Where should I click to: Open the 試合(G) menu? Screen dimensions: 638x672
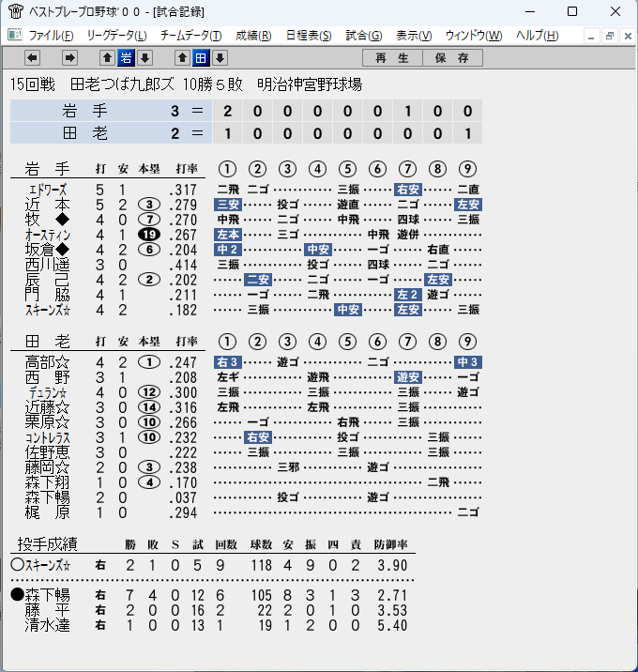coord(364,35)
